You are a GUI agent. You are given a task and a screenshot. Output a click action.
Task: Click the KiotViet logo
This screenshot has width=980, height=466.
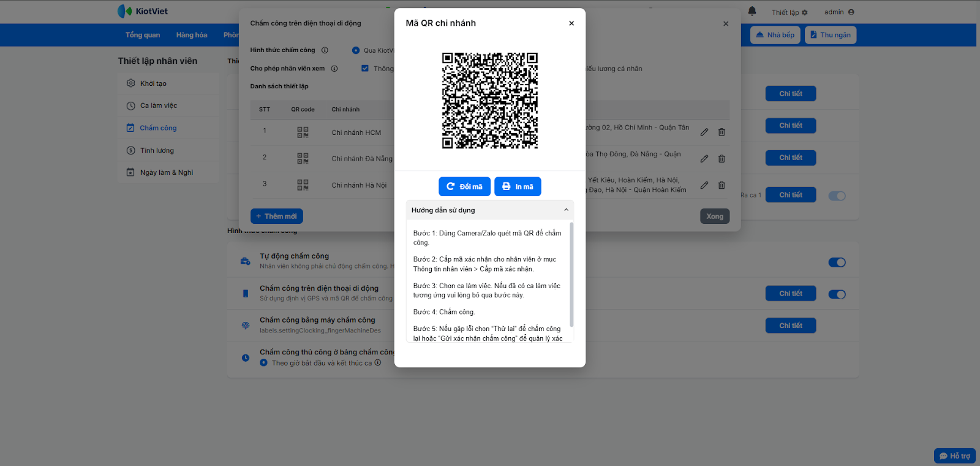(143, 11)
